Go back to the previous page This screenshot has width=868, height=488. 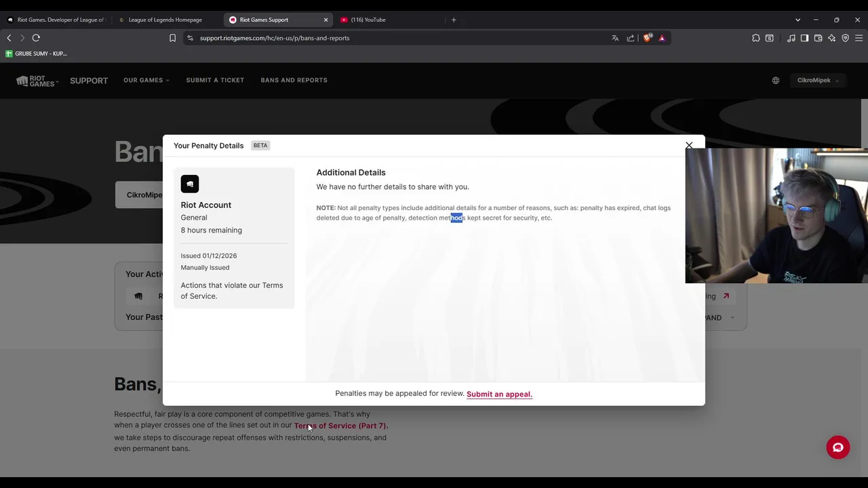(9, 38)
